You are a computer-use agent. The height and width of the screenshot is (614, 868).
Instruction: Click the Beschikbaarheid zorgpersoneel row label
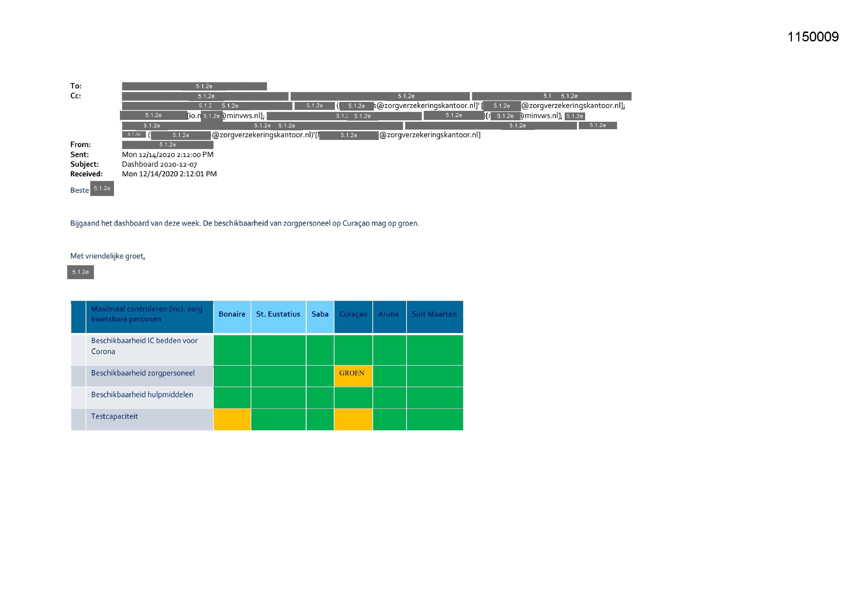click(143, 373)
